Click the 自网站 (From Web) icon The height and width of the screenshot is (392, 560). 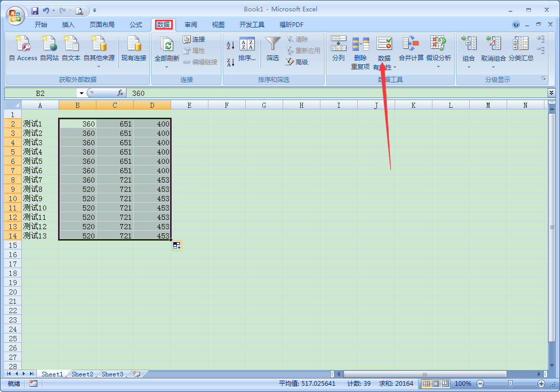(x=49, y=45)
